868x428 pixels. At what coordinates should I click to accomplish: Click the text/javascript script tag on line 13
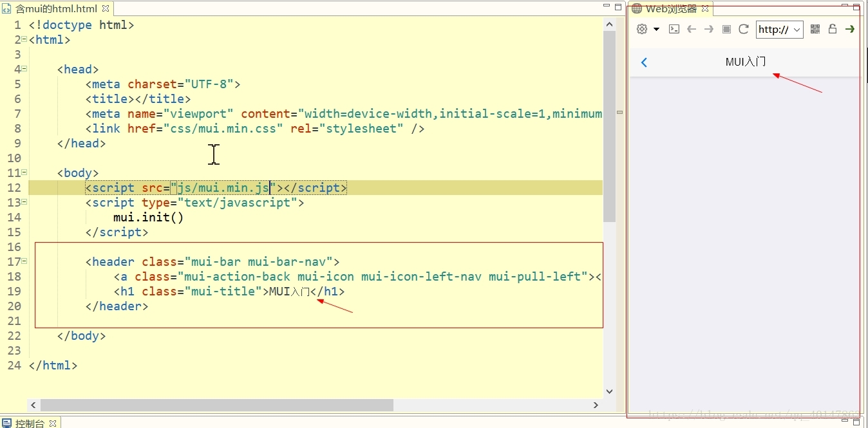(195, 203)
